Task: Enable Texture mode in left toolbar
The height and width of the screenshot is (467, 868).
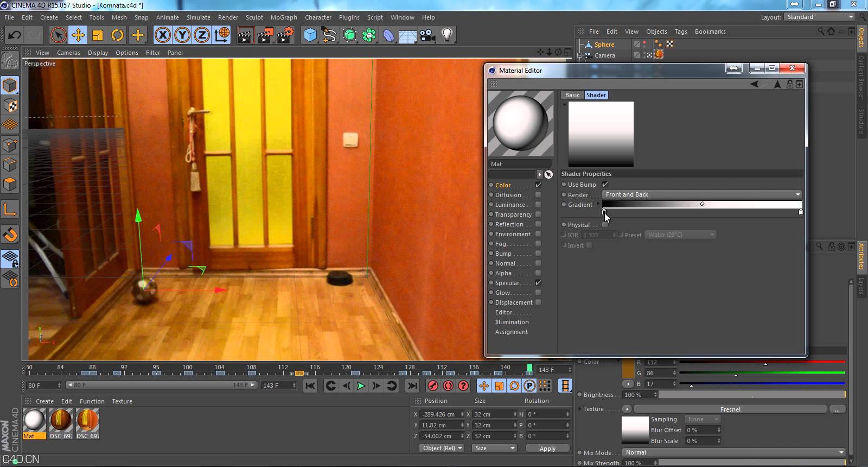Action: coord(10,105)
